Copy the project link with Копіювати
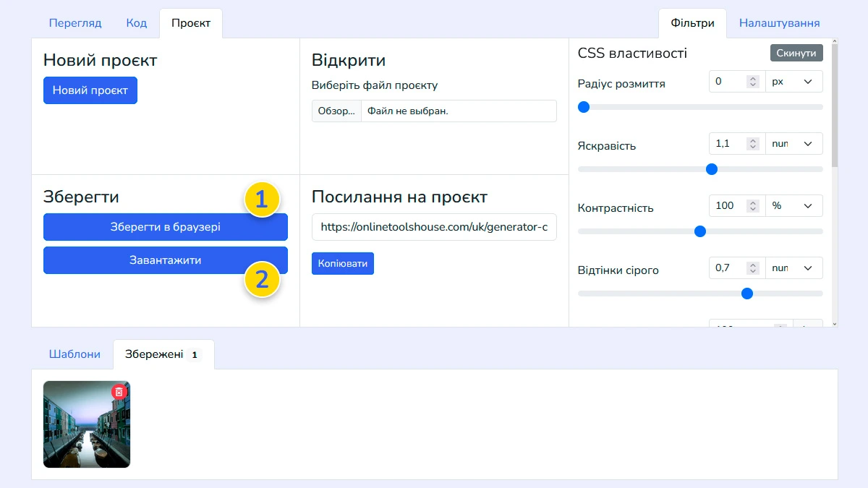 pyautogui.click(x=342, y=263)
